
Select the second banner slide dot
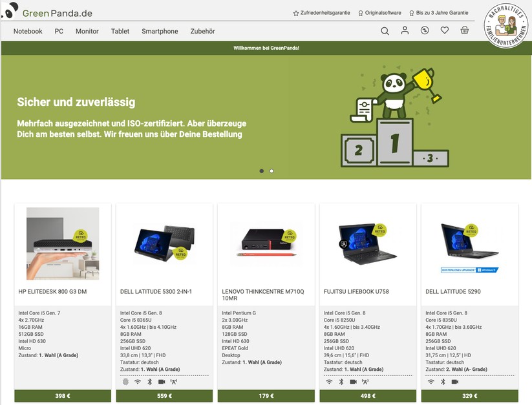(x=271, y=171)
